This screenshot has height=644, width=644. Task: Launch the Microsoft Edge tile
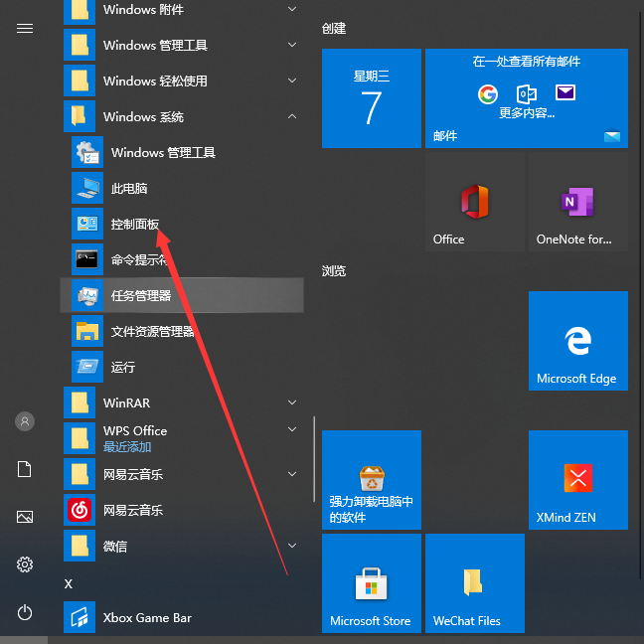[577, 341]
